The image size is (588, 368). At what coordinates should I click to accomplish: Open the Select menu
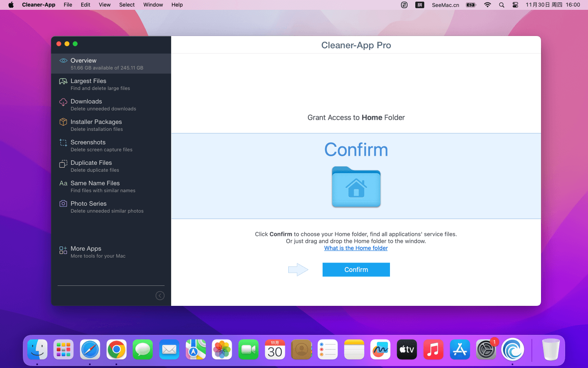[x=127, y=5]
